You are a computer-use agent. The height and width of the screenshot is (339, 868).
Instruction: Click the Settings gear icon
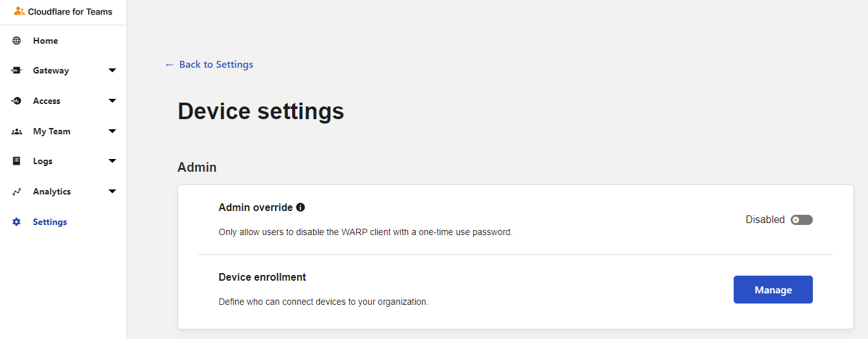[16, 222]
